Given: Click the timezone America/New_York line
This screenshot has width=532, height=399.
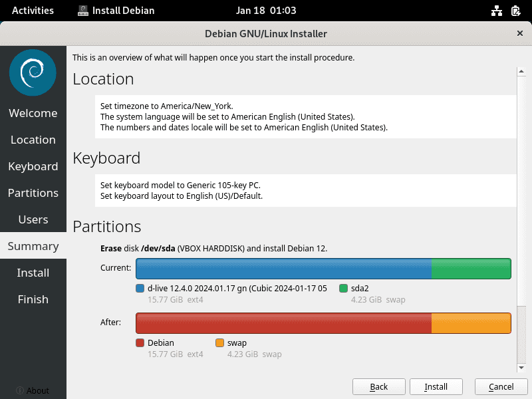Looking at the screenshot, I should click(167, 106).
